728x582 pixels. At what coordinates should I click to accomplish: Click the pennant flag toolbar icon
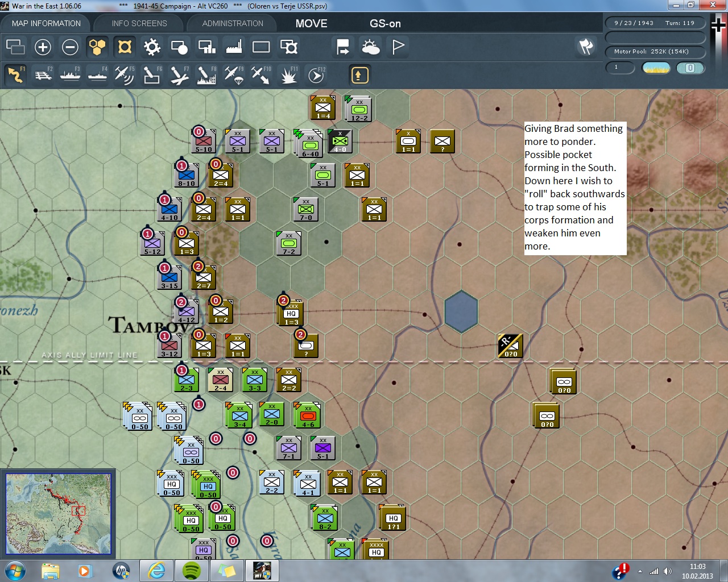pos(398,47)
